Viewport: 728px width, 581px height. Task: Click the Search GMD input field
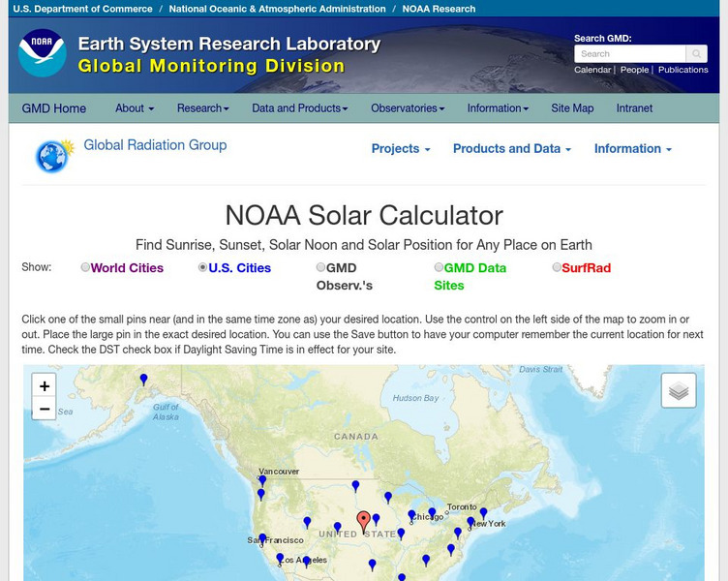pyautogui.click(x=629, y=54)
